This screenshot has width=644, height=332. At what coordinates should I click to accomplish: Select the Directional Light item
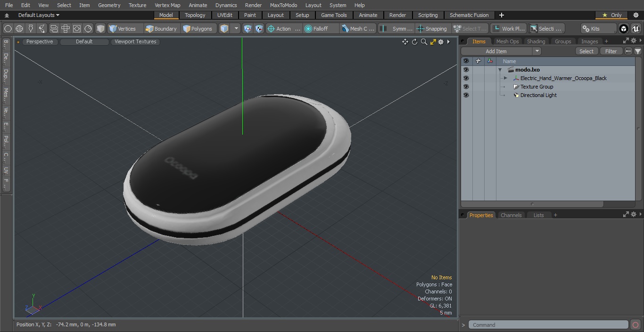coord(538,95)
